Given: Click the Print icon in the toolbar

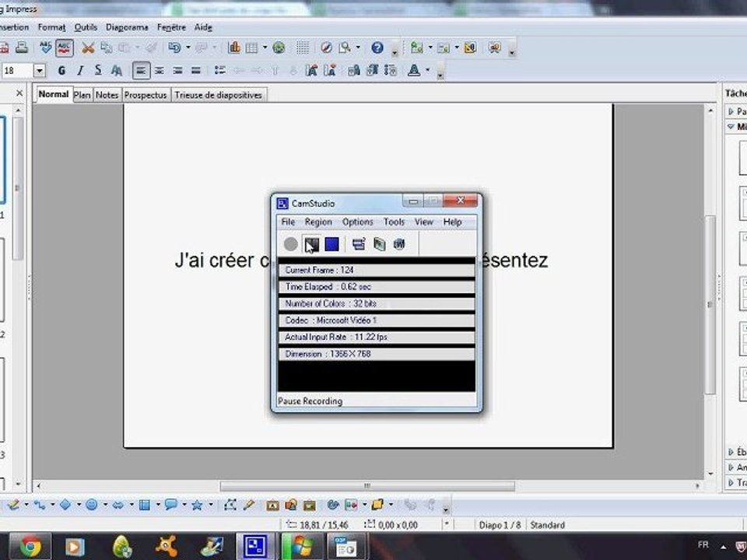Looking at the screenshot, I should point(22,47).
